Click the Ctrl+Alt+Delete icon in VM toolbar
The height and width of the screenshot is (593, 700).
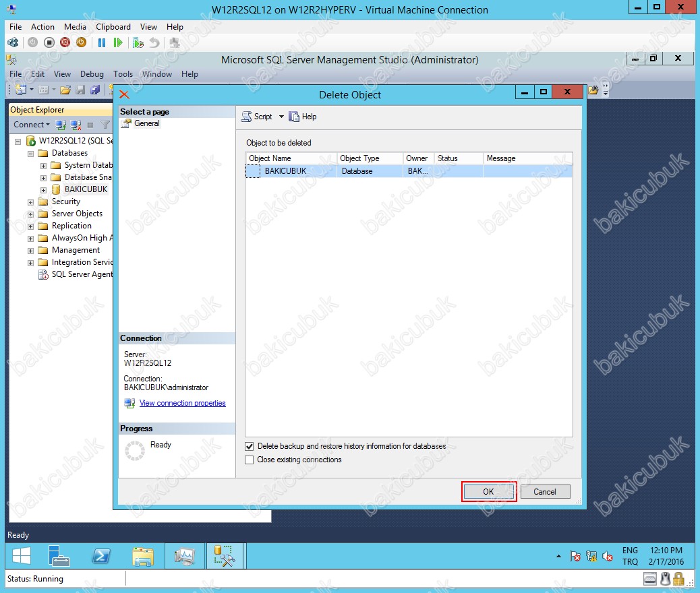pos(13,42)
